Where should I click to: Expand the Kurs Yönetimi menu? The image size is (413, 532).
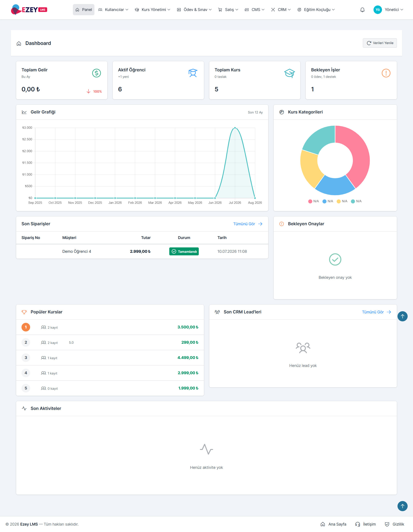152,10
